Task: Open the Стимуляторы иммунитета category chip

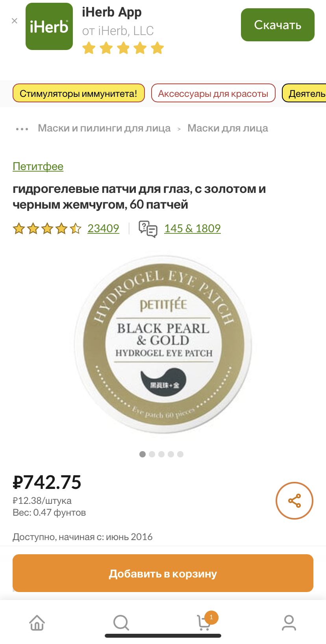Action: coord(79,93)
